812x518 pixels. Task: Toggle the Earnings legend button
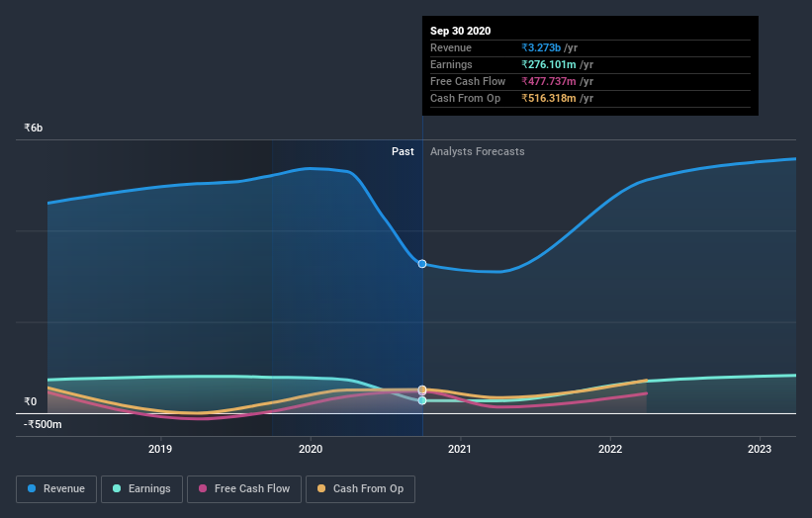[x=141, y=489]
